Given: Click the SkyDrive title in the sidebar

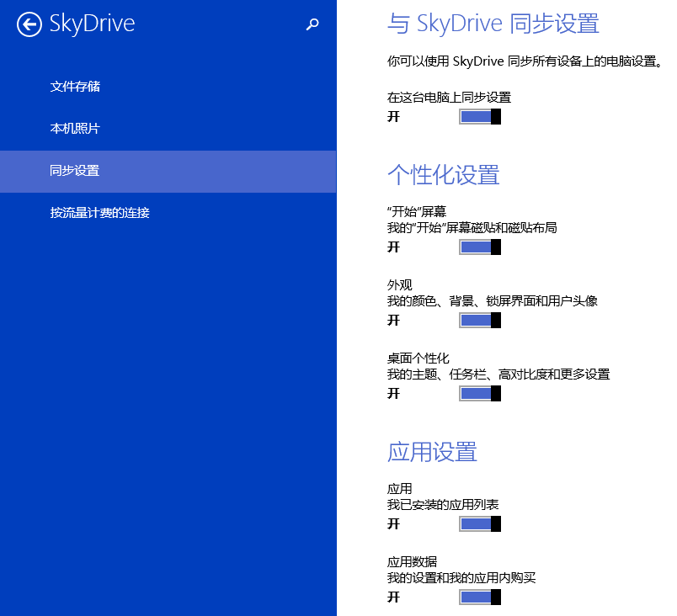Looking at the screenshot, I should (92, 24).
